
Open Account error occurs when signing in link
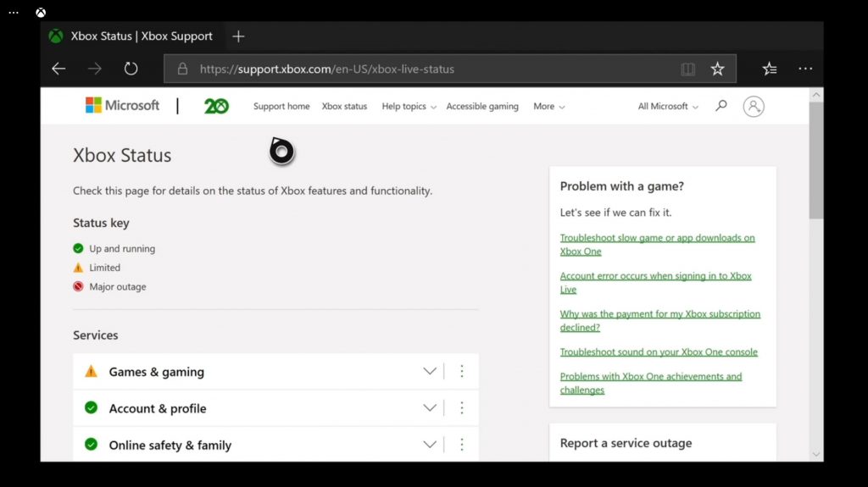(x=655, y=282)
